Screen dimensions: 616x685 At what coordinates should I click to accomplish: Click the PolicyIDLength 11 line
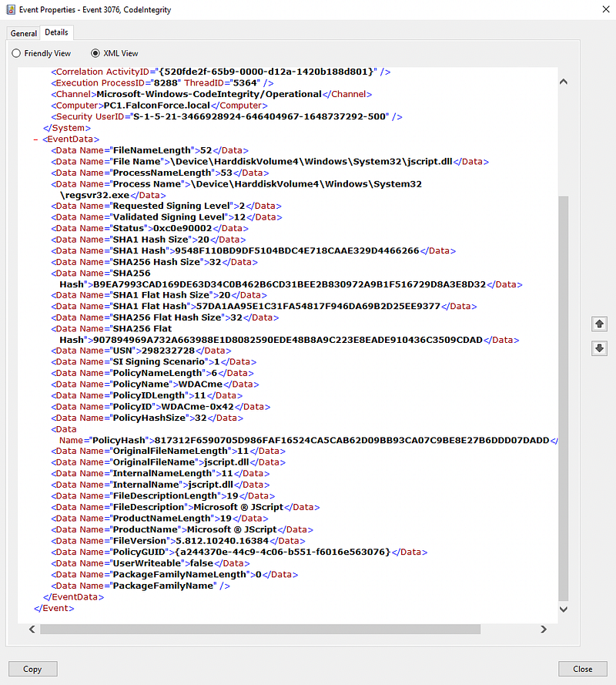[x=147, y=396]
